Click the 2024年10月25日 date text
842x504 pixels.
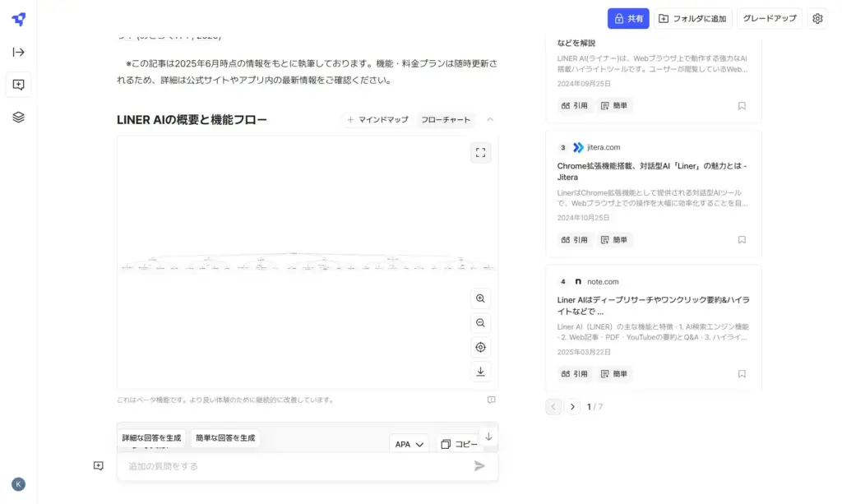583,218
